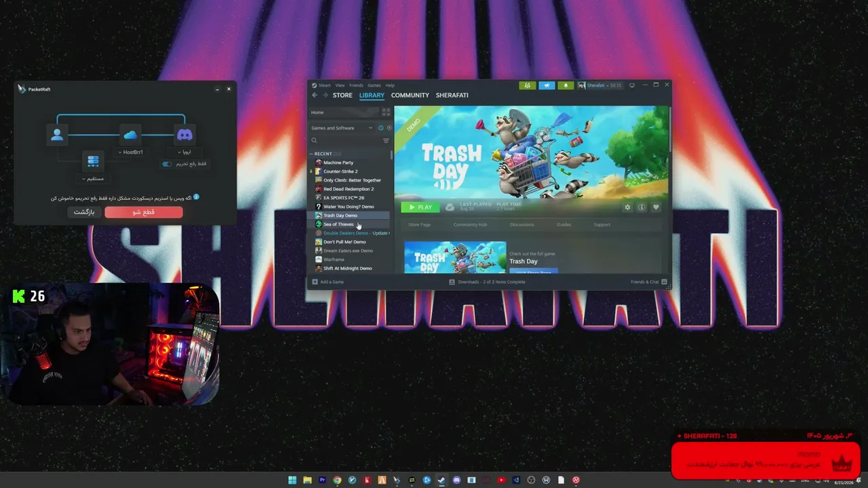The height and width of the screenshot is (488, 868).
Task: Open the View menu in Steam
Action: click(x=340, y=85)
